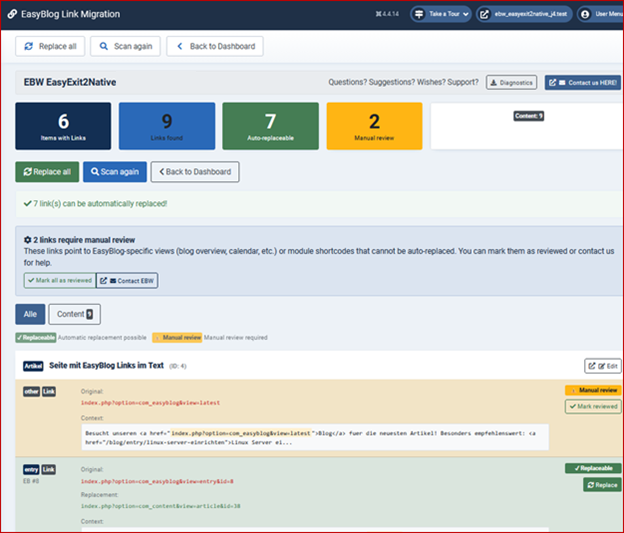Viewport: 624px width, 533px height.
Task: Click the top toolbar Scan again button
Action: point(125,46)
